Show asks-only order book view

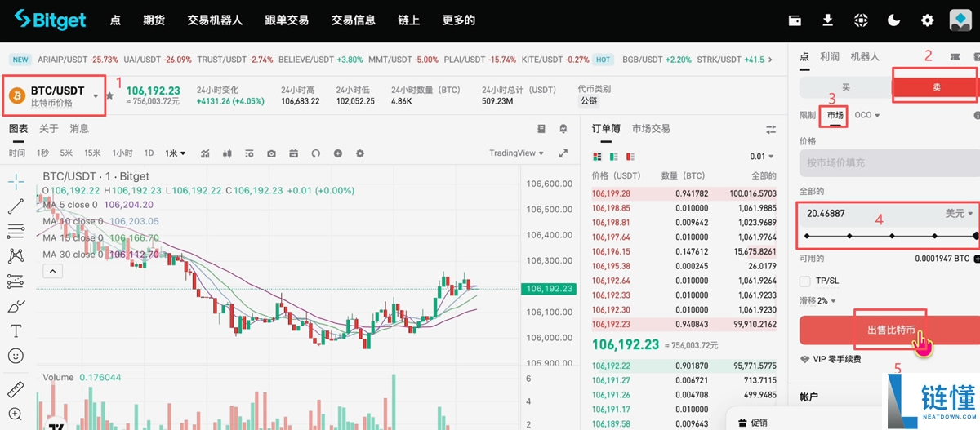coord(630,156)
